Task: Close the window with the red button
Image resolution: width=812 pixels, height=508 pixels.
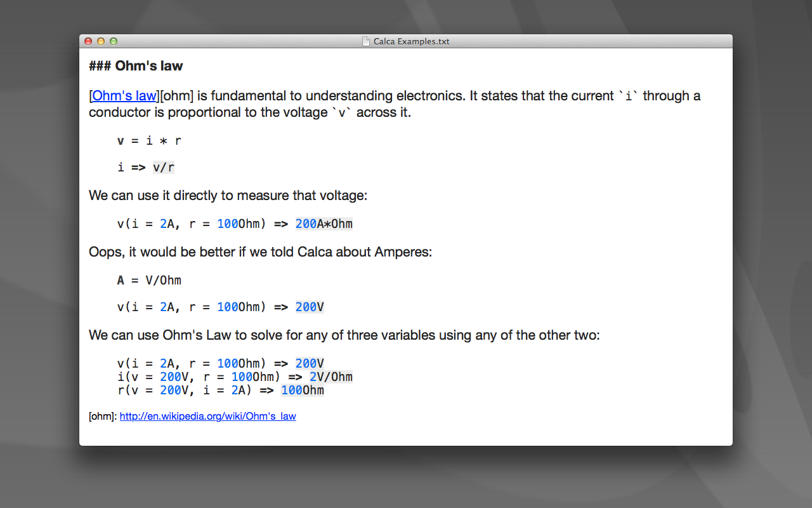Action: (x=88, y=41)
